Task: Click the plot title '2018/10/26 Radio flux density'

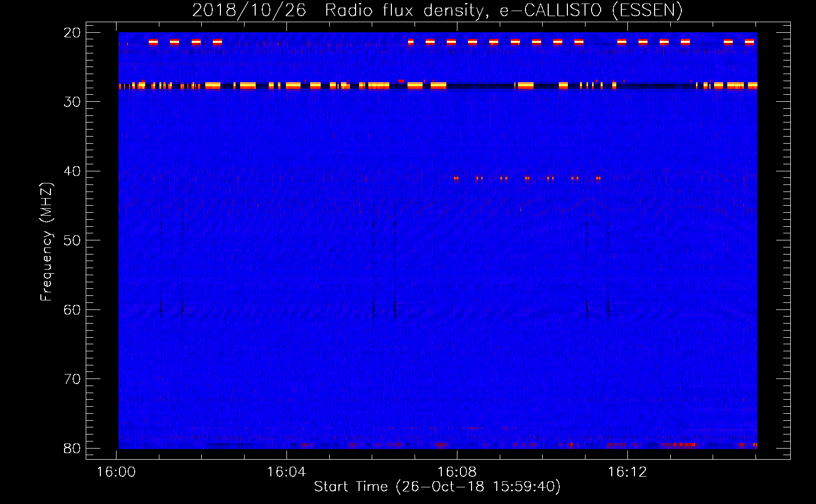Action: tap(437, 10)
